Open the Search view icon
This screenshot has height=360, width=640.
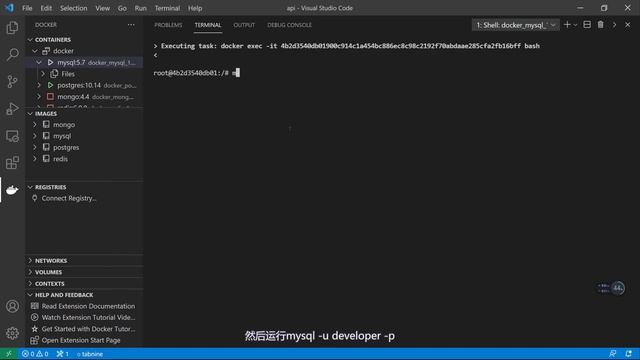click(x=12, y=55)
